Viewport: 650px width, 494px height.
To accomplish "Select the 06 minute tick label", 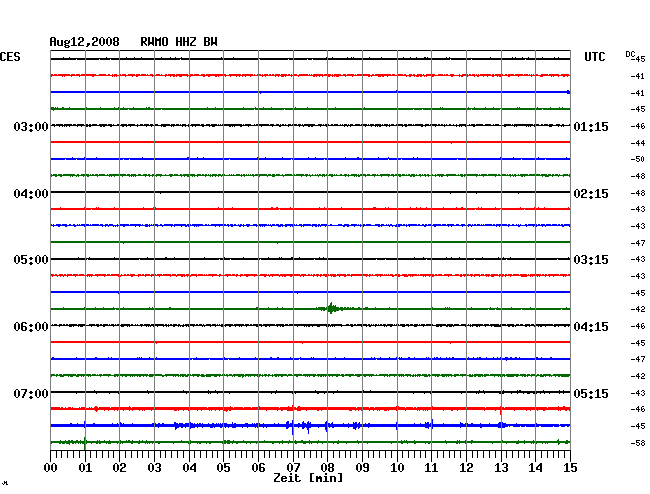I will pyautogui.click(x=258, y=468).
